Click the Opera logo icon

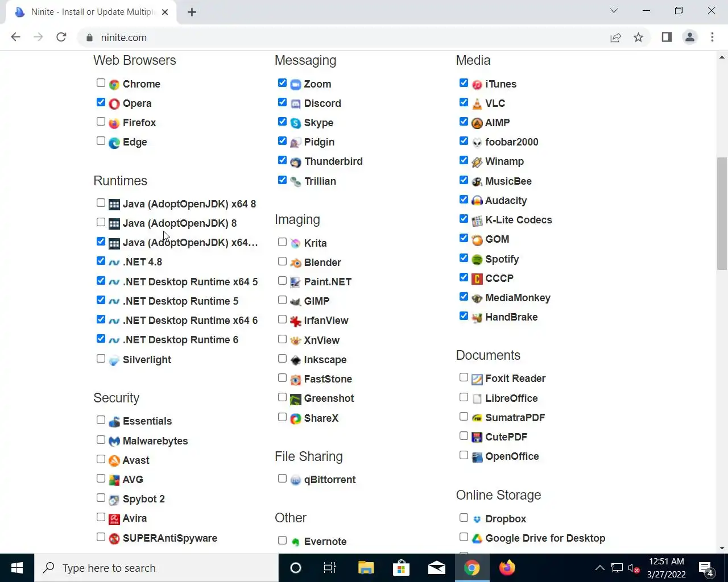[114, 103]
